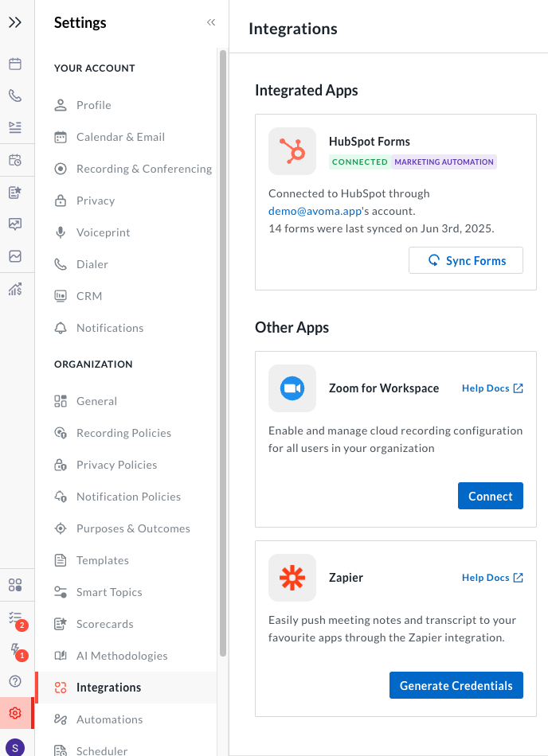Collapse the Settings sidebar with the double chevron
Image resolution: width=548 pixels, height=756 pixels.
tap(211, 22)
